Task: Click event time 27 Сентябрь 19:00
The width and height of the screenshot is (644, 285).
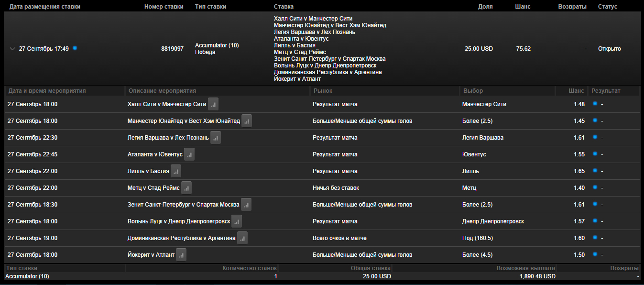Action: tap(33, 238)
